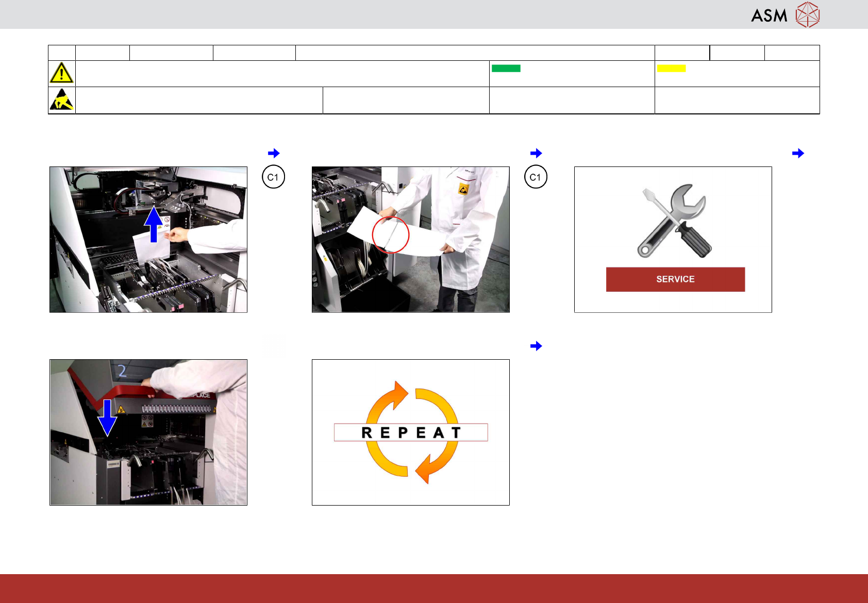Click the blue arrow above the repeat image
This screenshot has height=603, width=868.
[x=536, y=346]
